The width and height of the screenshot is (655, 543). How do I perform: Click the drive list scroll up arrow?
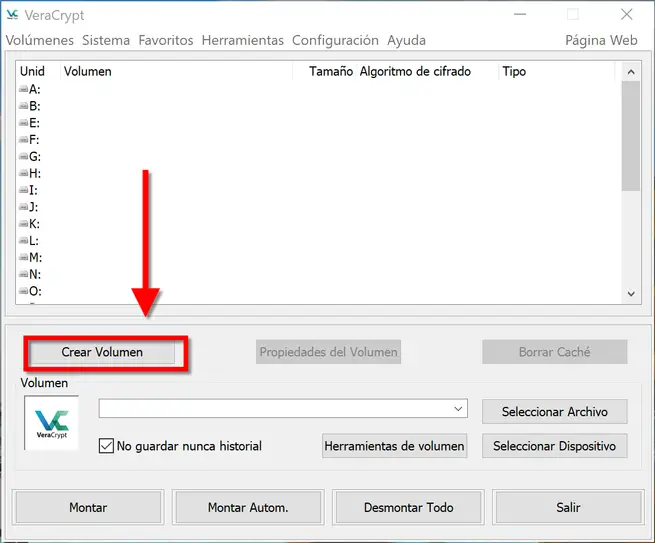coord(631,72)
